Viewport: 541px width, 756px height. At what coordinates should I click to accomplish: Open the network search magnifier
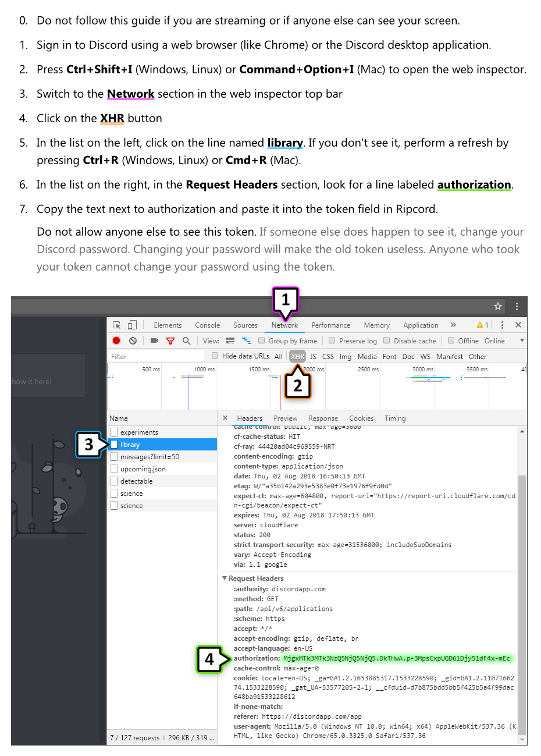(187, 340)
